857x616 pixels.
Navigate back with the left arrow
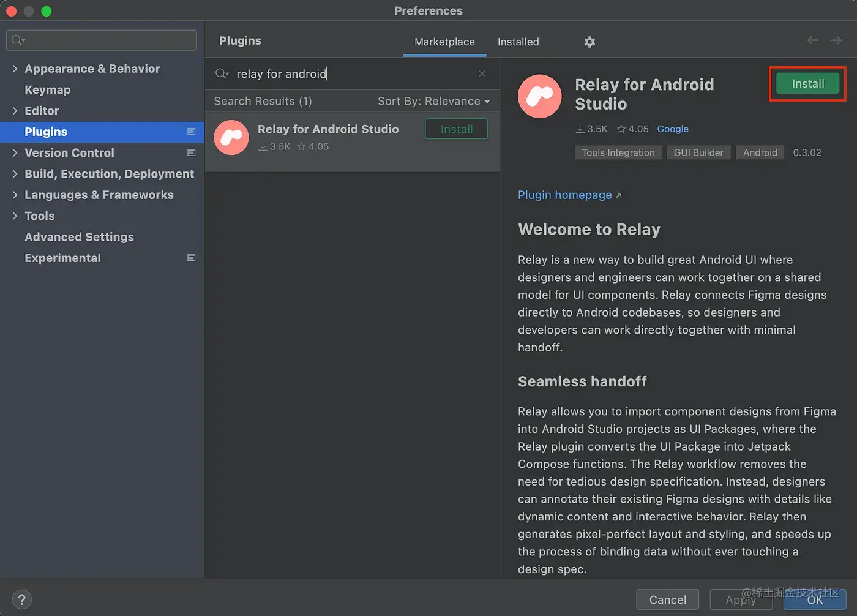812,40
